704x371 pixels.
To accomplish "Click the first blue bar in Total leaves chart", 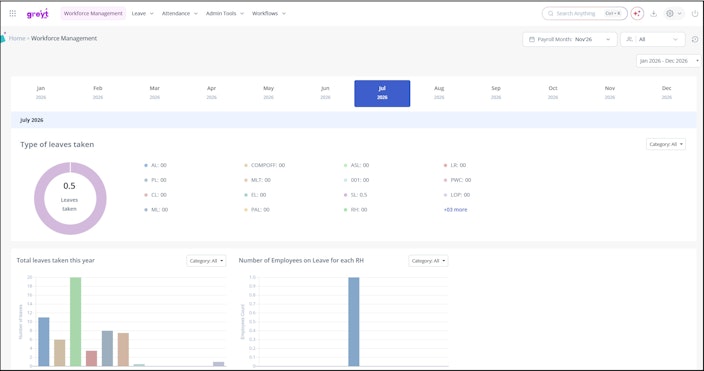I will coord(44,342).
